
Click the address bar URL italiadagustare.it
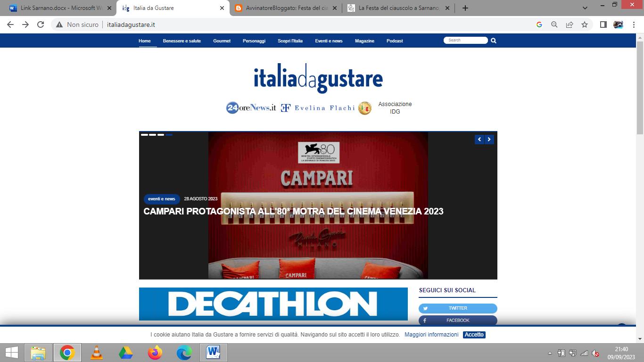click(x=131, y=25)
